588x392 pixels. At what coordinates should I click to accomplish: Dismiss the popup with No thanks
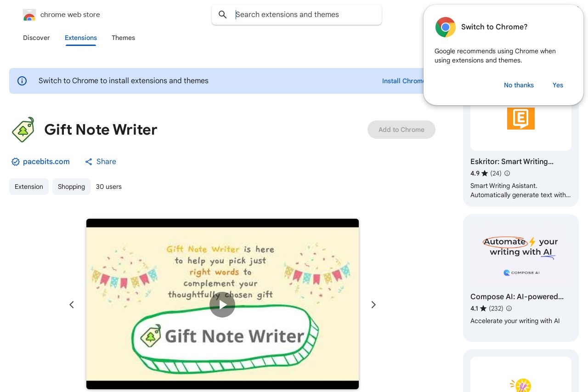point(519,85)
